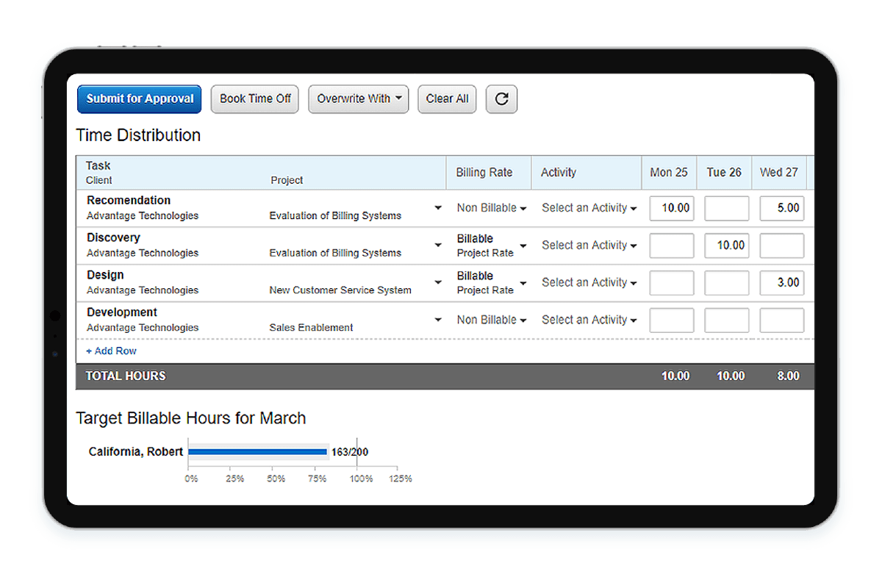Expand the Recomendation task dropdown arrow
Viewport: 882px width, 588px height.
[x=438, y=208]
